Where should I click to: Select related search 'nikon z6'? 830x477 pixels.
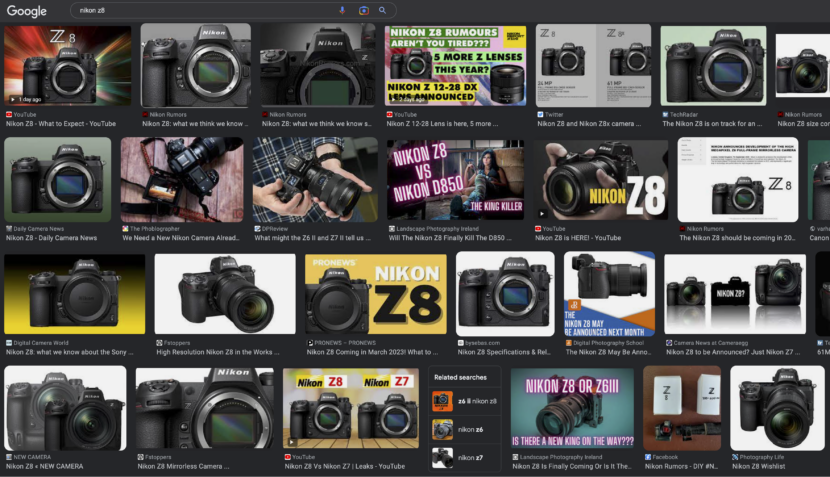465,429
